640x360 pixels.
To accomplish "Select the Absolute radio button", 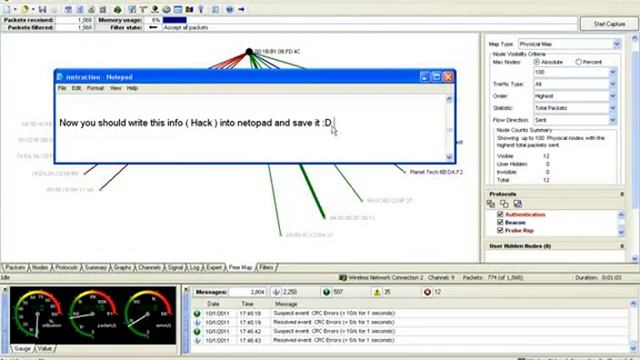I will tap(536, 62).
